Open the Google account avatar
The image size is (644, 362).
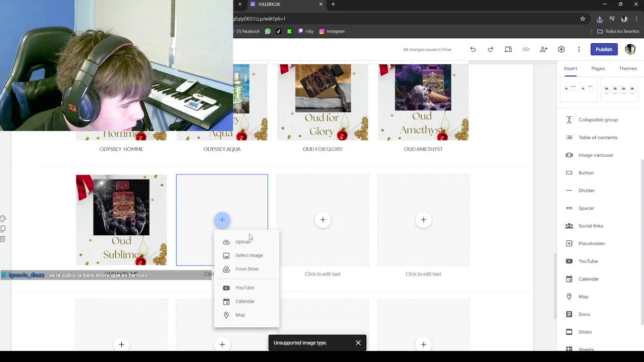pos(630,49)
